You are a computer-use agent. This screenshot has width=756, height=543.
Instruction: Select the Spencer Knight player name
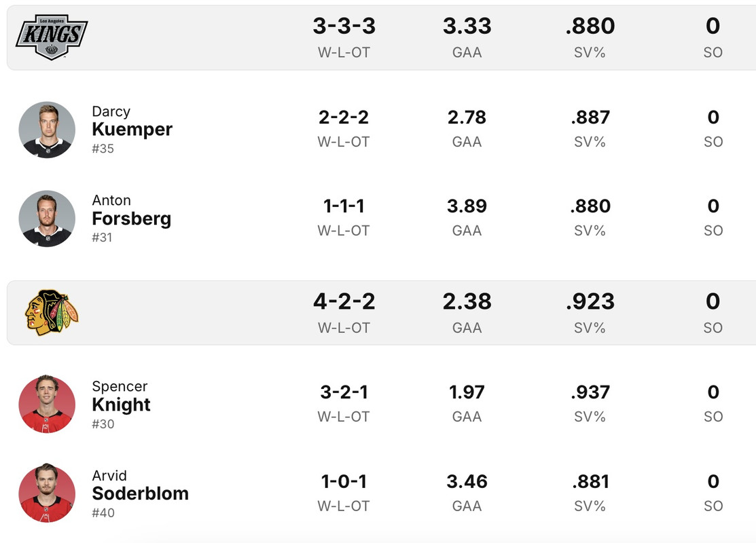(x=121, y=404)
